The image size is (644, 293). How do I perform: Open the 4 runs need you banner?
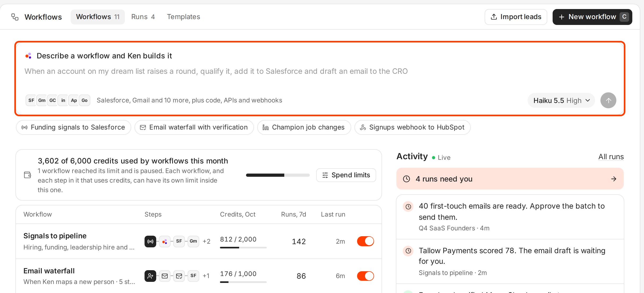(x=510, y=179)
